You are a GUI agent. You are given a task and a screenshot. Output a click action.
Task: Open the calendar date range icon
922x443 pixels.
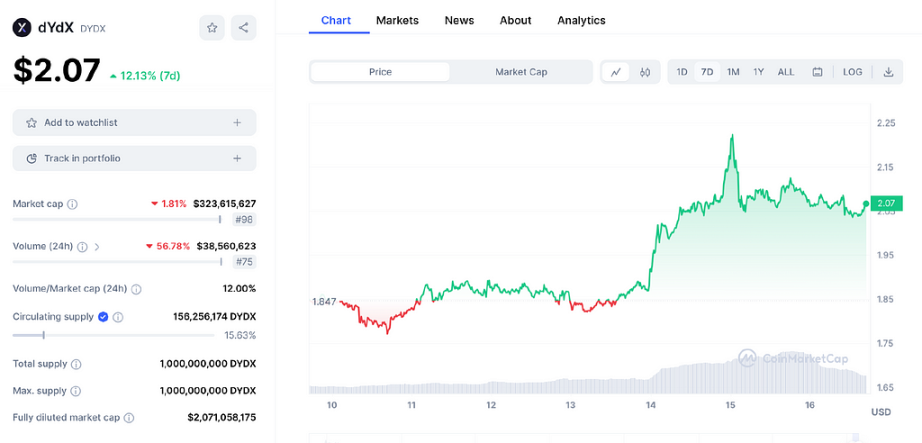coord(817,72)
